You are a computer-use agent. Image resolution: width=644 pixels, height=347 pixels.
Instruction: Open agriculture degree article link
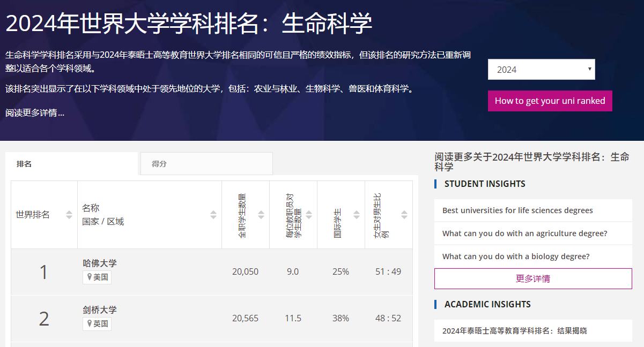pyautogui.click(x=524, y=233)
